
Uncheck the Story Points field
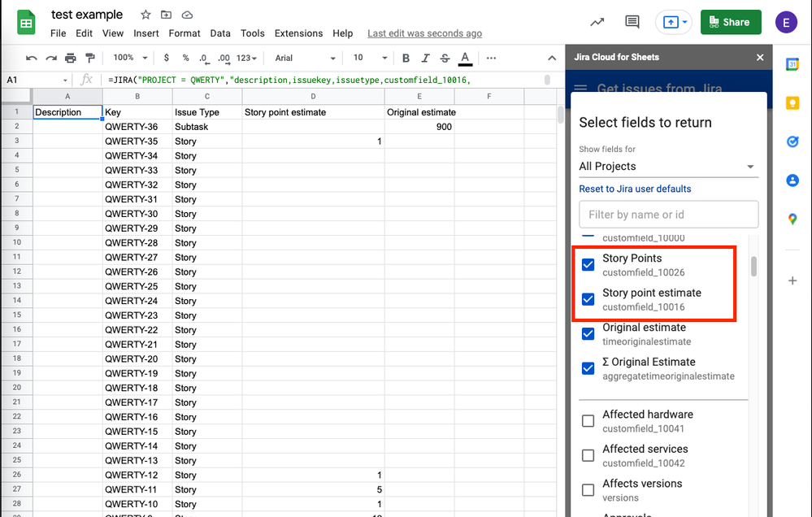588,265
